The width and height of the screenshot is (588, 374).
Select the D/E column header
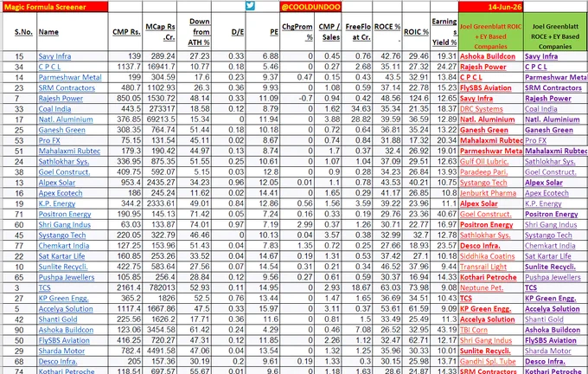coord(229,32)
